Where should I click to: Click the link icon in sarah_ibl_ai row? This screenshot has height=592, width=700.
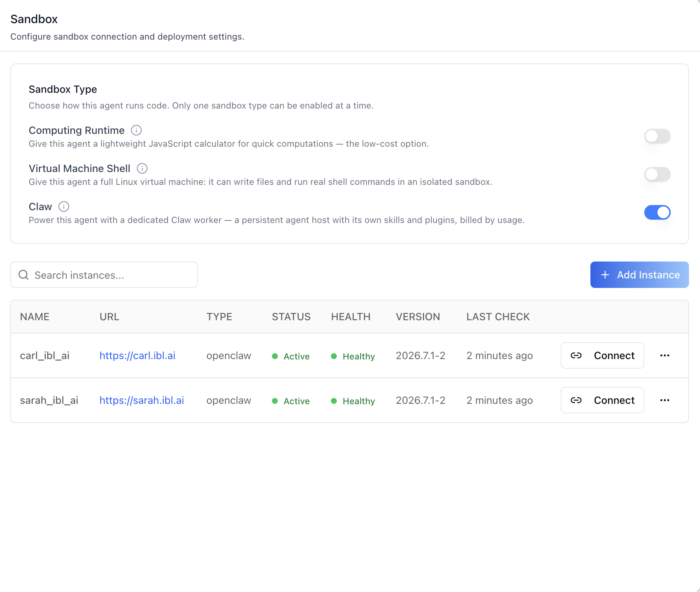click(x=576, y=400)
